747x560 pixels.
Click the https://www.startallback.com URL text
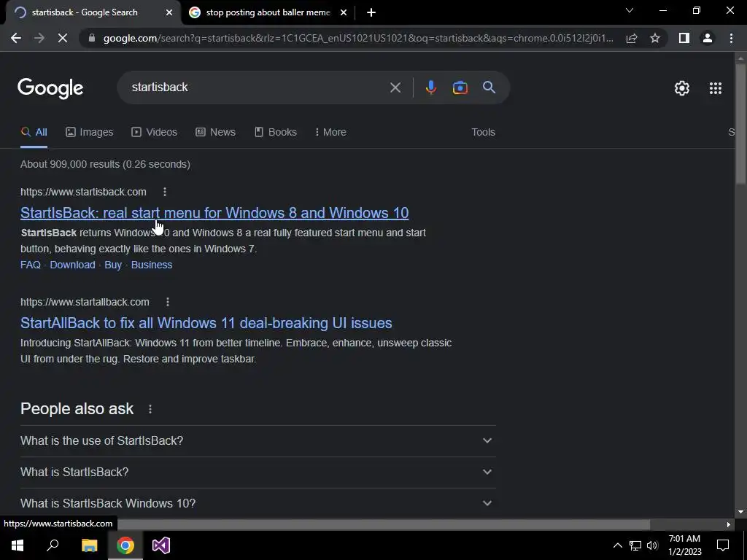(85, 302)
